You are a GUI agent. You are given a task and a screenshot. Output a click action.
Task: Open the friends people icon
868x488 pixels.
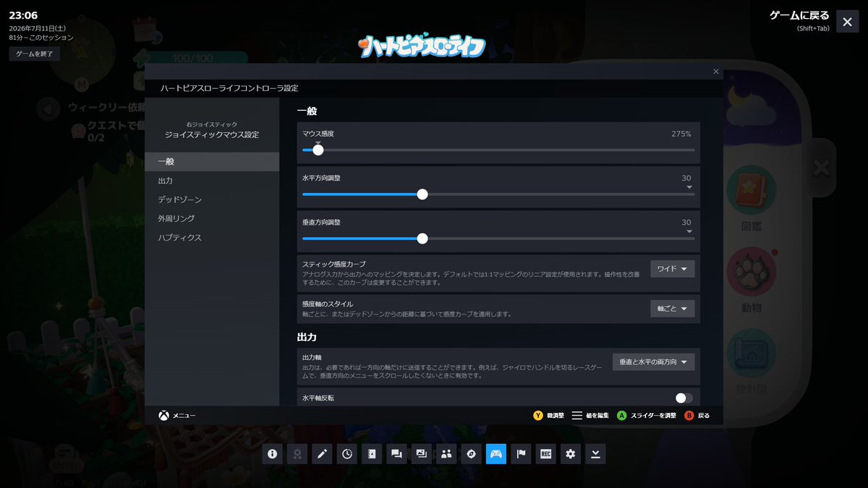pyautogui.click(x=446, y=454)
